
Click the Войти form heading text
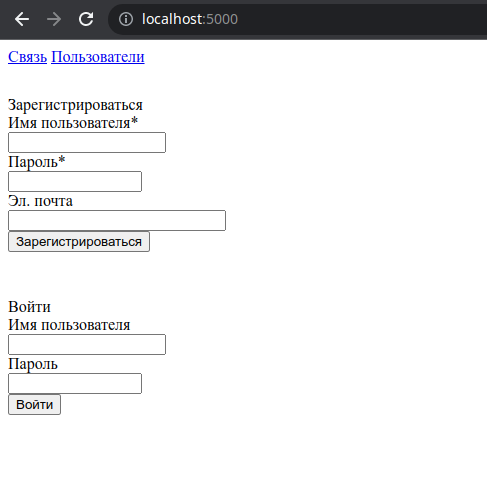29,307
